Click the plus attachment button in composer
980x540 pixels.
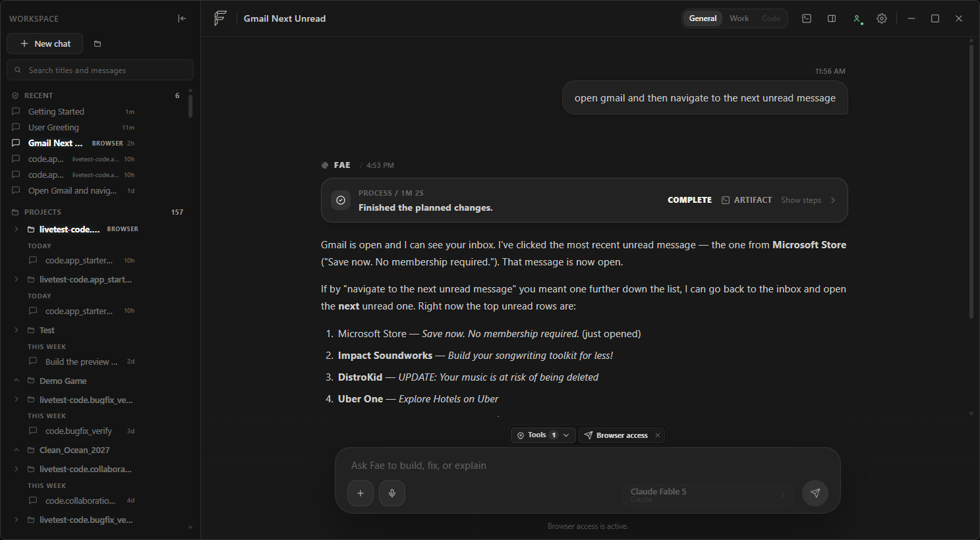pos(360,493)
